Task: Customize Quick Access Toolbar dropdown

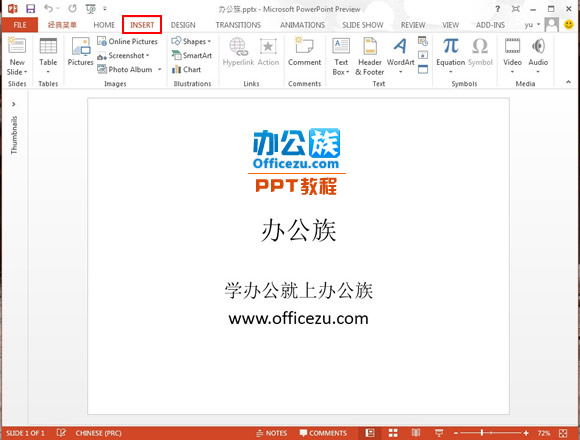Action: [x=105, y=9]
